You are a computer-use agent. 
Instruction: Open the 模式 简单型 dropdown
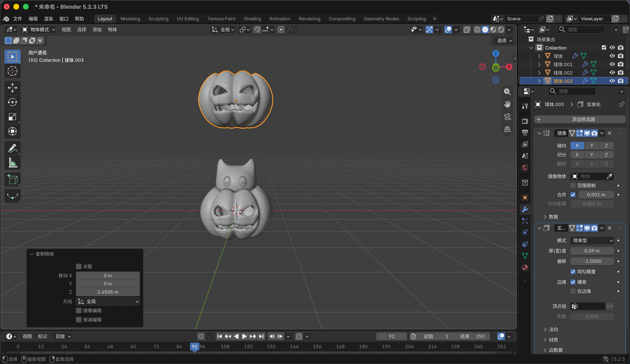click(592, 240)
